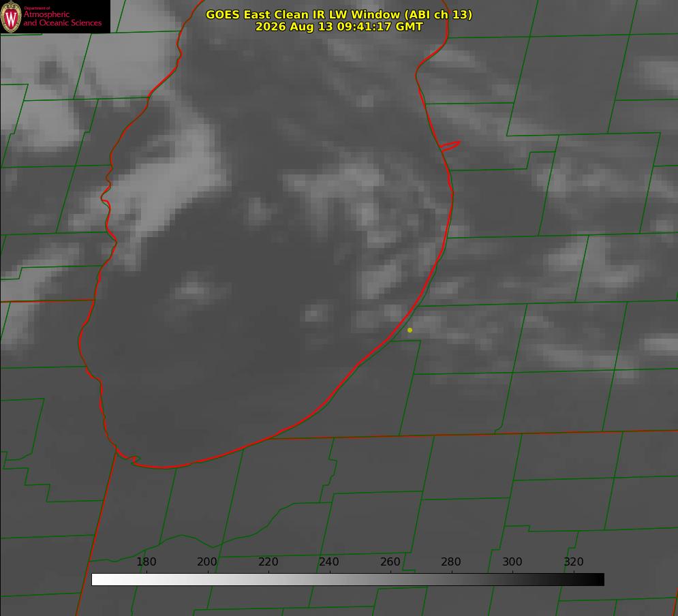Click the University of Wisconsin crest logo
678x616 pixels.
(x=11, y=16)
